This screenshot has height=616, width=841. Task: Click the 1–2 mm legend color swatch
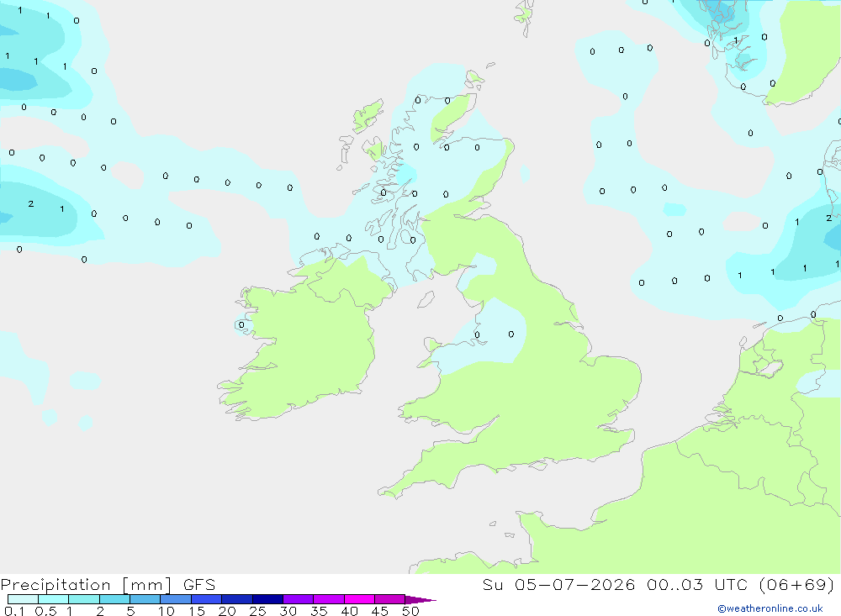(x=84, y=599)
